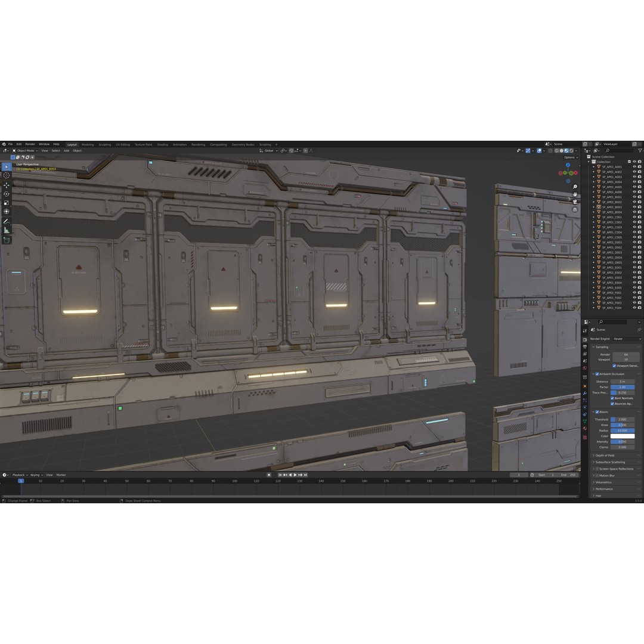This screenshot has width=644, height=644.
Task: Select the Measure tool
Action: click(x=6, y=230)
